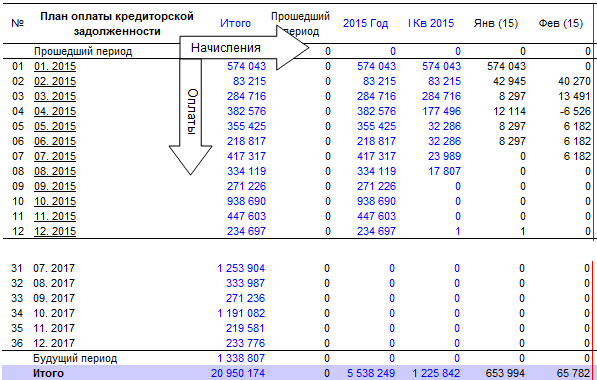Select the 5 538 249 yearly total

click(x=371, y=373)
